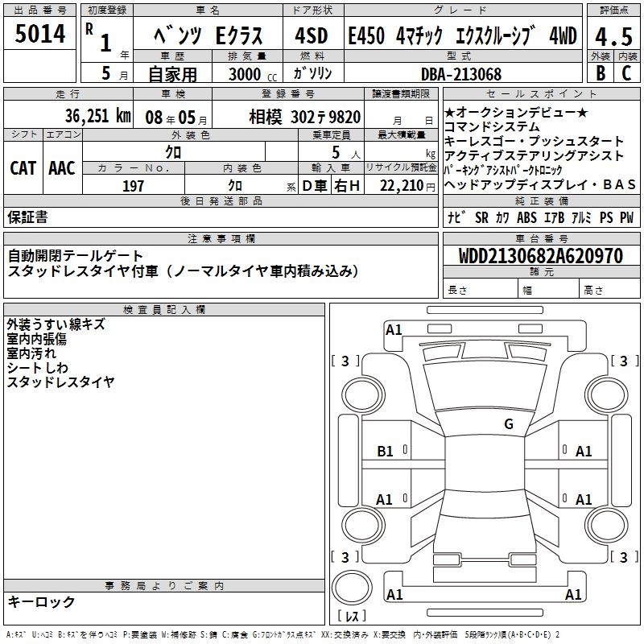The width and height of the screenshot is (644, 644).
Task: Click the seating capacity 5 人
Action: click(346, 153)
